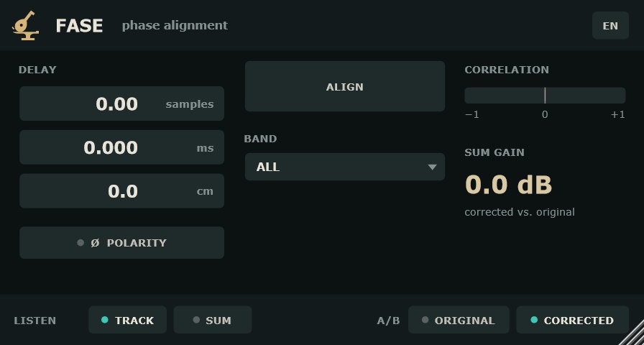Click the FASE title text

pos(79,25)
